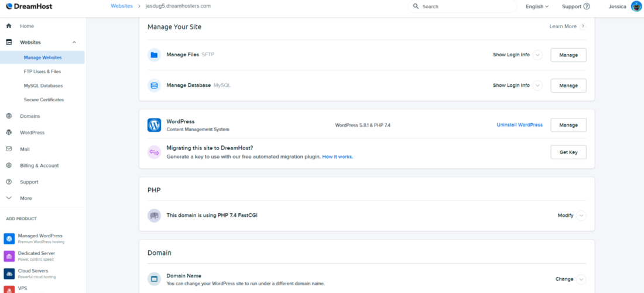Click the Get Key button
644x293 pixels.
[568, 152]
